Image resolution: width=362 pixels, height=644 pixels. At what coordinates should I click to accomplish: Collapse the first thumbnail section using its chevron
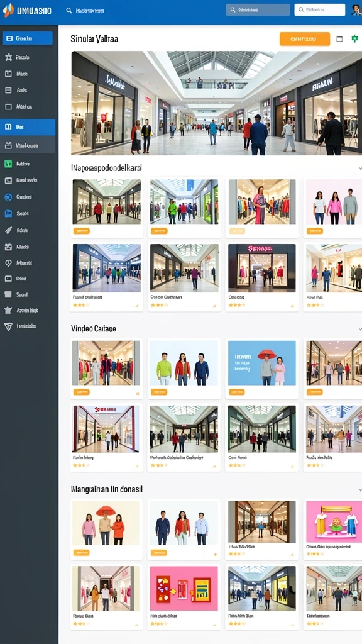coord(360,169)
